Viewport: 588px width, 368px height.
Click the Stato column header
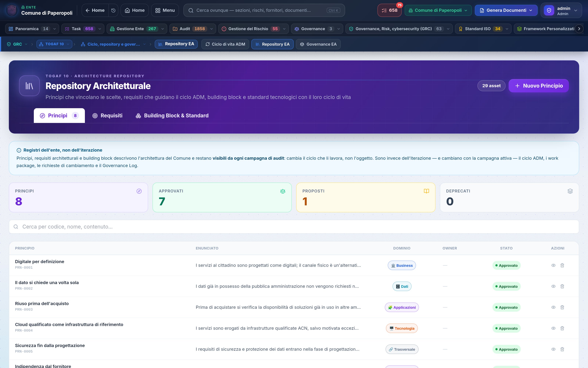coord(506,248)
